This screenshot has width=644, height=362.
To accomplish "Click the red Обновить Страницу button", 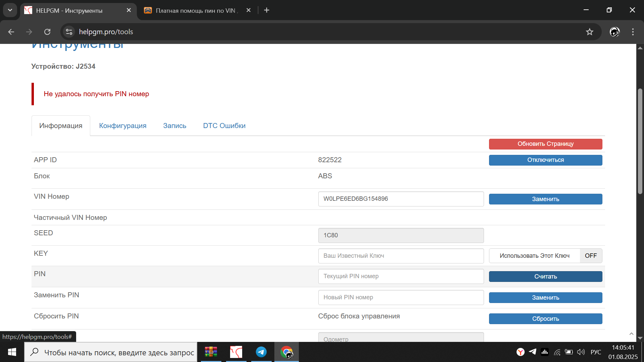I will point(545,144).
